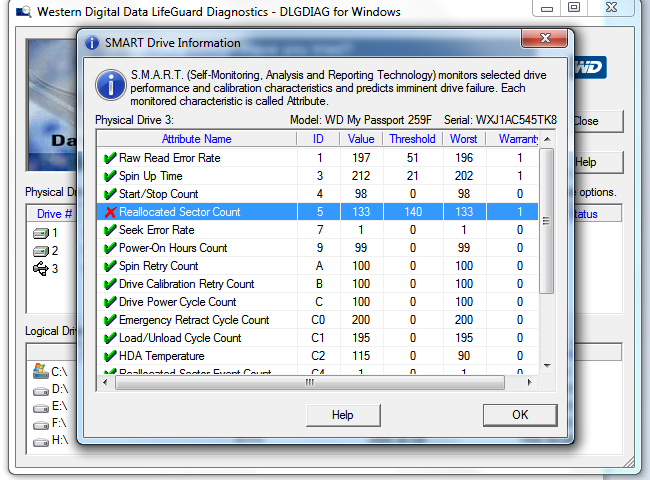
Task: Select the Load/Unload Cycle Count row
Action: [x=318, y=338]
